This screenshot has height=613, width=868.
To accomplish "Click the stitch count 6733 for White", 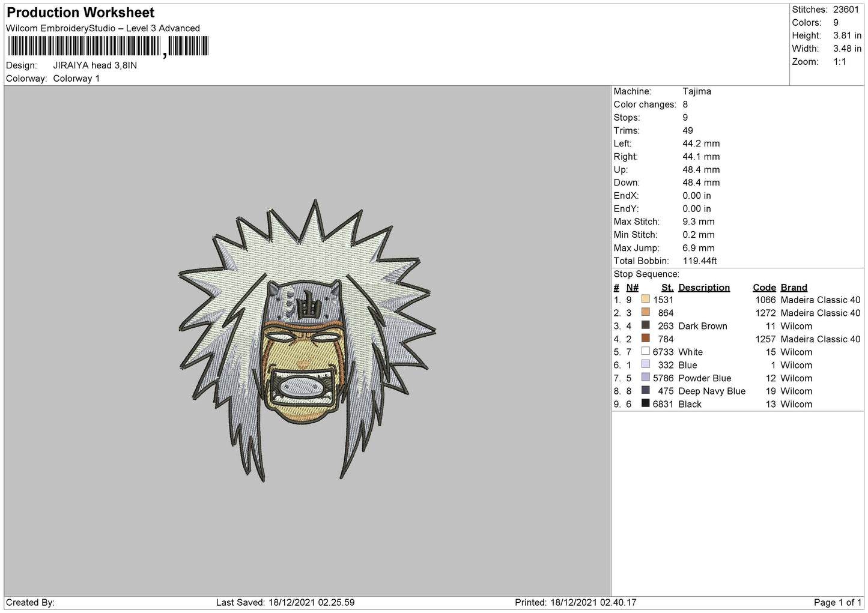I will pyautogui.click(x=663, y=352).
